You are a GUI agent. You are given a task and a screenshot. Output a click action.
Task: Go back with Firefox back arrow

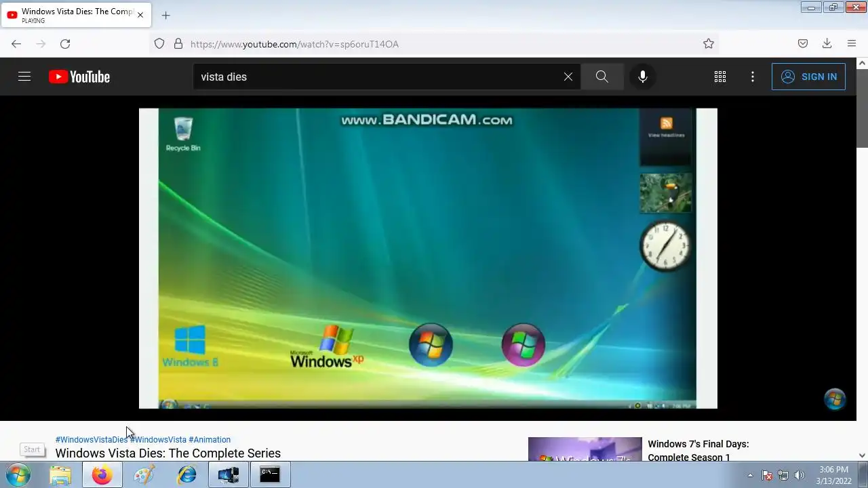tap(16, 44)
